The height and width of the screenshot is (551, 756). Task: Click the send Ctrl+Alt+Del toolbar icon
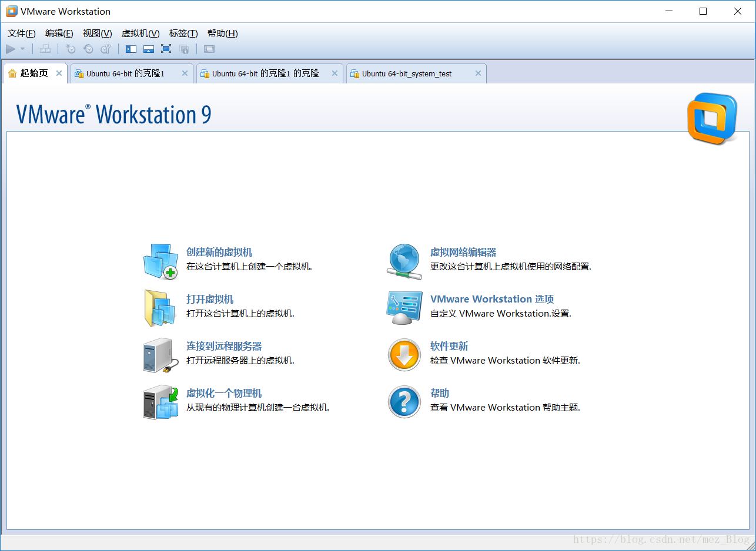click(x=45, y=49)
